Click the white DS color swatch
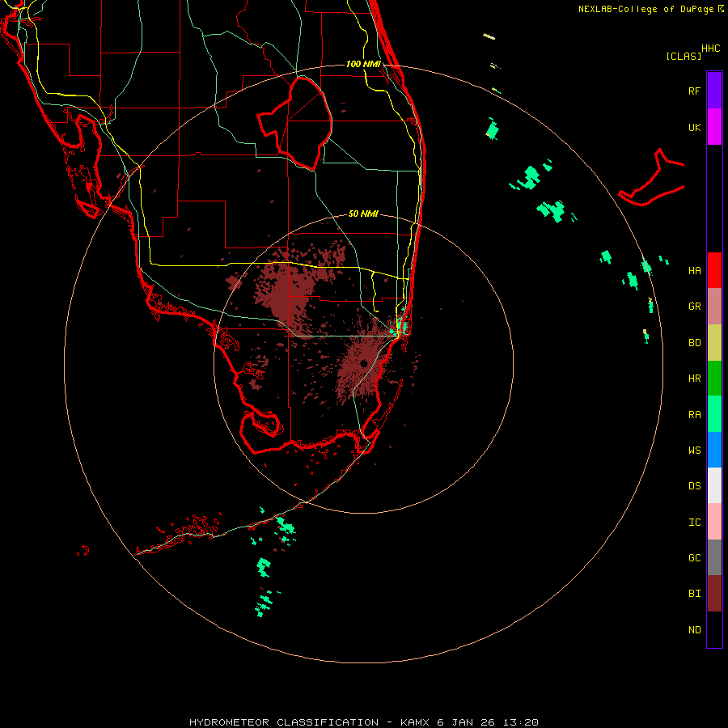Screen dimensions: 728x728 714,485
